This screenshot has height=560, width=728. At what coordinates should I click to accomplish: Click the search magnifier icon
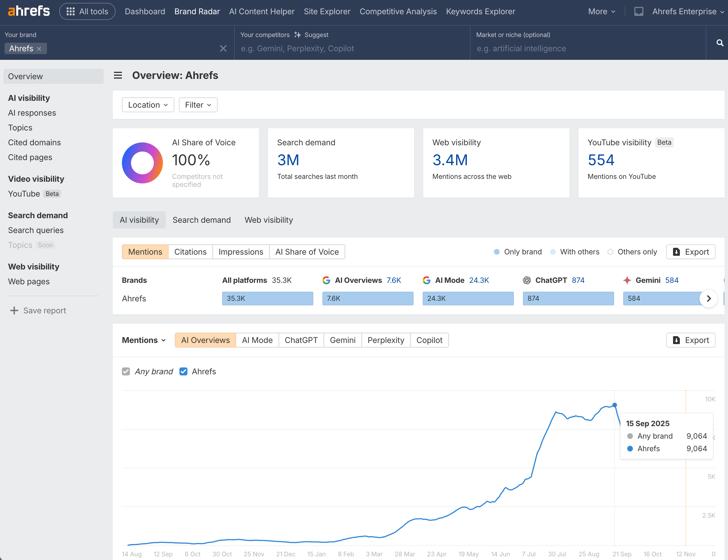coord(720,43)
